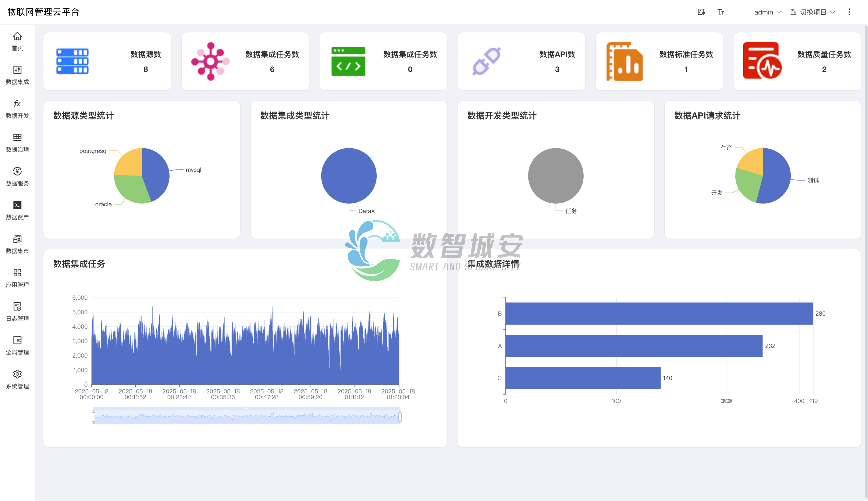
Task: Open the 系统管理 gear icon
Action: (x=17, y=374)
